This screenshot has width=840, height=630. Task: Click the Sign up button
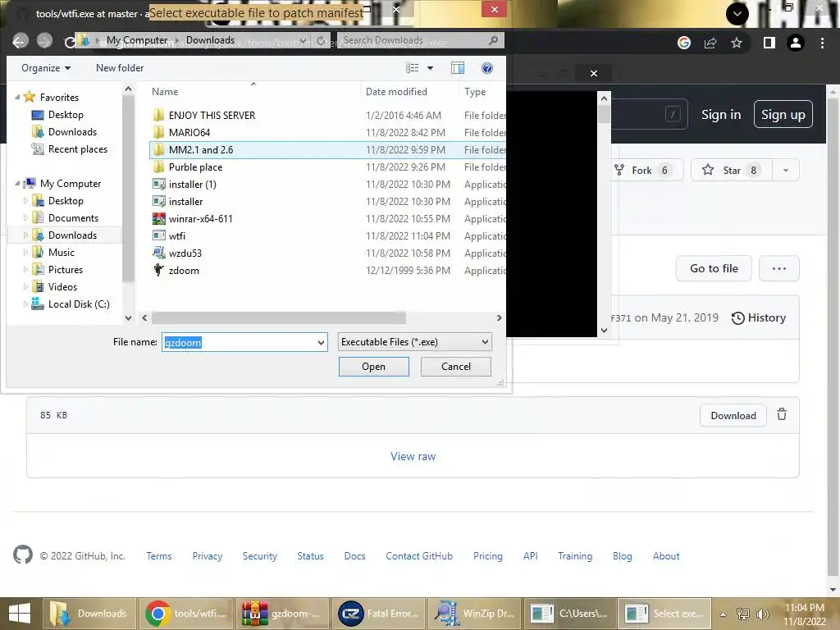783,114
